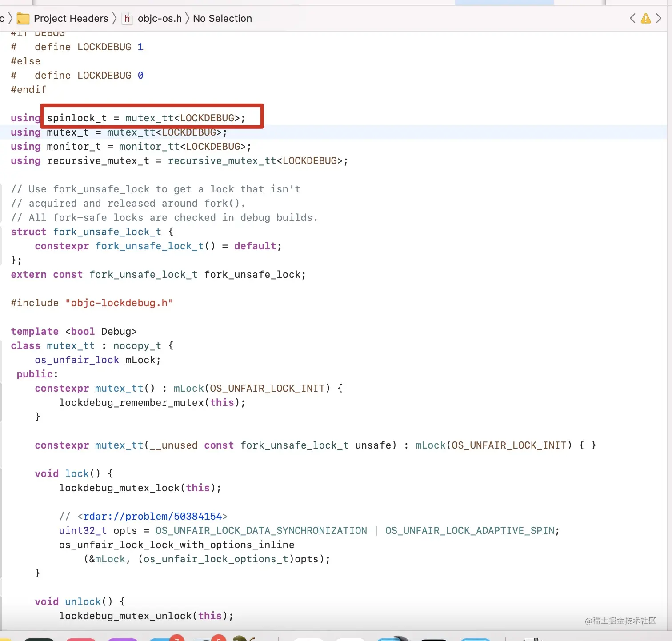Click the yellow warning triangle icon
This screenshot has width=672, height=641.
[646, 18]
